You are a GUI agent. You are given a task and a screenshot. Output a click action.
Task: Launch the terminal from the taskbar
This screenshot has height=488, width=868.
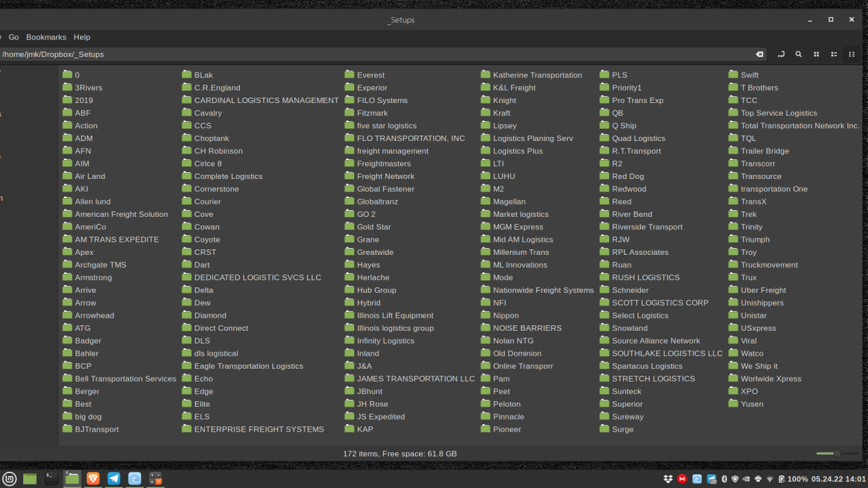click(51, 479)
